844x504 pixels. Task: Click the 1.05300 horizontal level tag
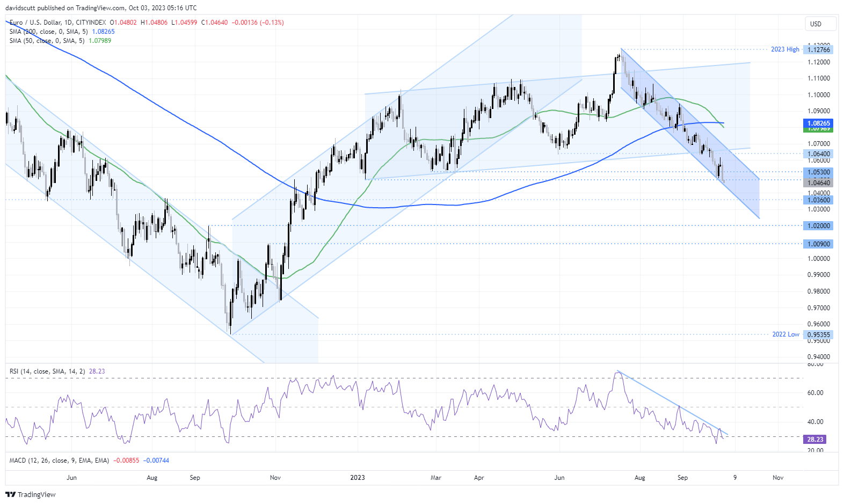click(819, 172)
